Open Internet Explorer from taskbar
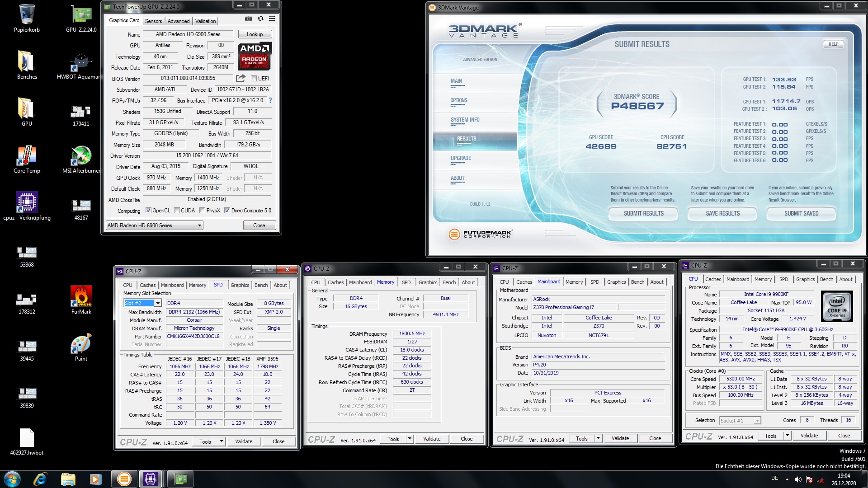 (x=40, y=479)
